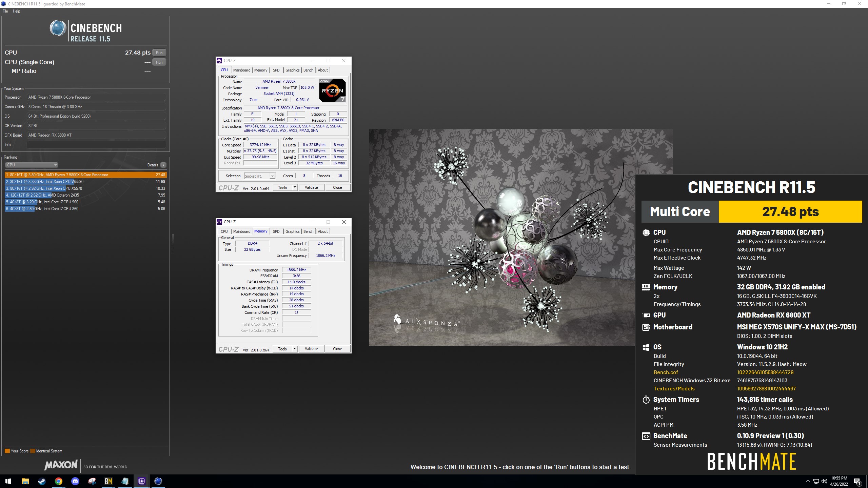Open File Explorer from taskbar
Viewport: 868px width, 488px height.
[25, 481]
